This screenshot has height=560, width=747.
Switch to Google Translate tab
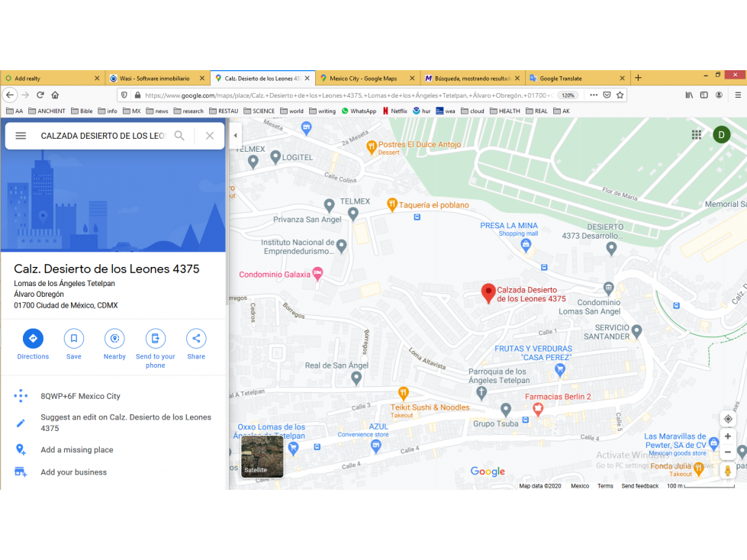[578, 78]
